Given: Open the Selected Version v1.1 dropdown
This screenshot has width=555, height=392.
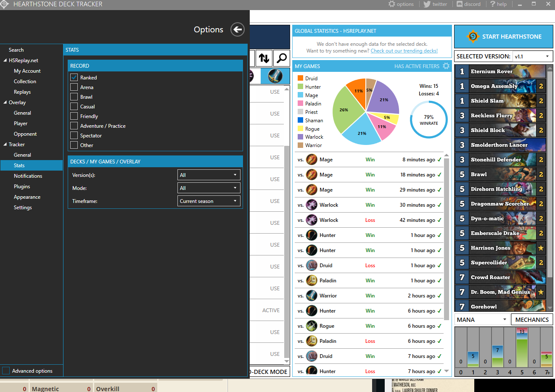Looking at the screenshot, I should point(532,56).
